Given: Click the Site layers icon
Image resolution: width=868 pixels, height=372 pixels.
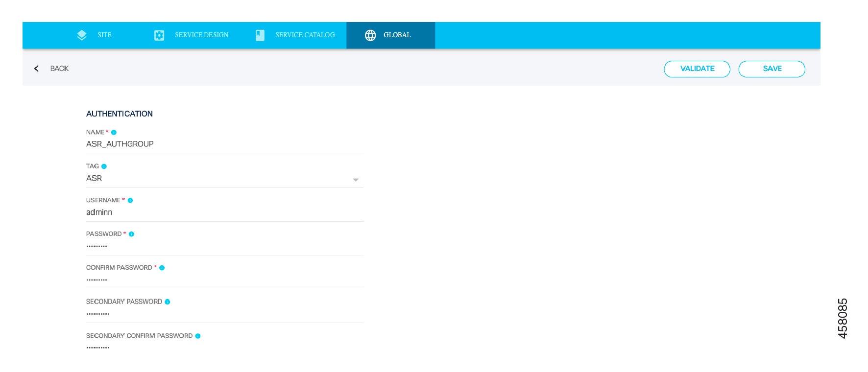Looking at the screenshot, I should pyautogui.click(x=82, y=35).
